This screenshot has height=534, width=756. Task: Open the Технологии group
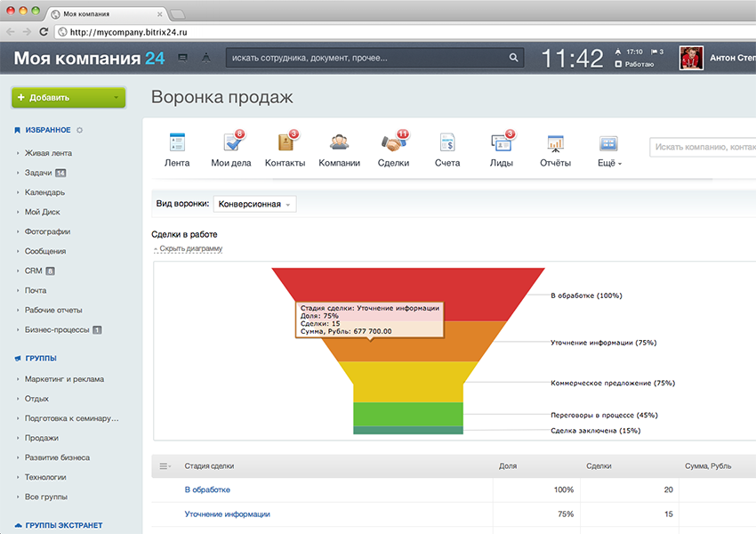[x=45, y=477]
